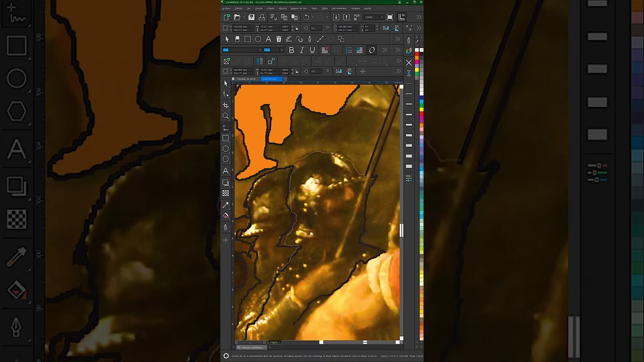
Task: Open the zoom level 1200% dropdown
Action: pos(382,17)
